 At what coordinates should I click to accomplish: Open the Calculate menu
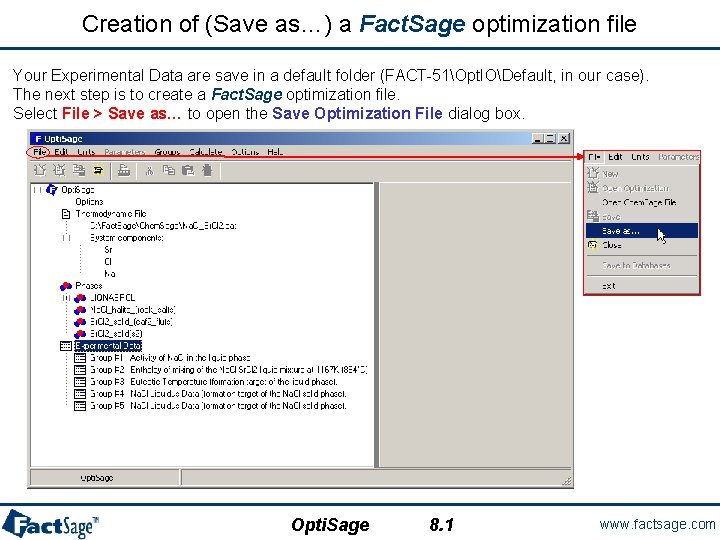click(x=206, y=152)
